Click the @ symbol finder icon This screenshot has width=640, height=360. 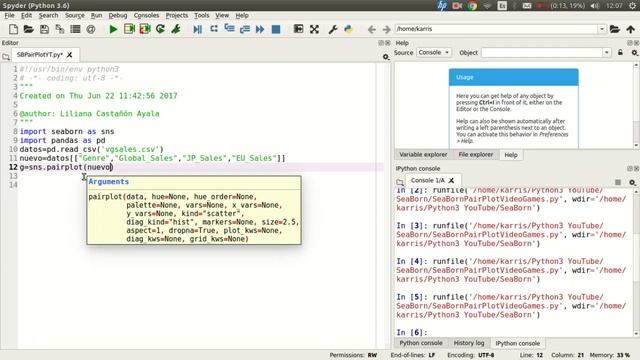click(x=91, y=29)
